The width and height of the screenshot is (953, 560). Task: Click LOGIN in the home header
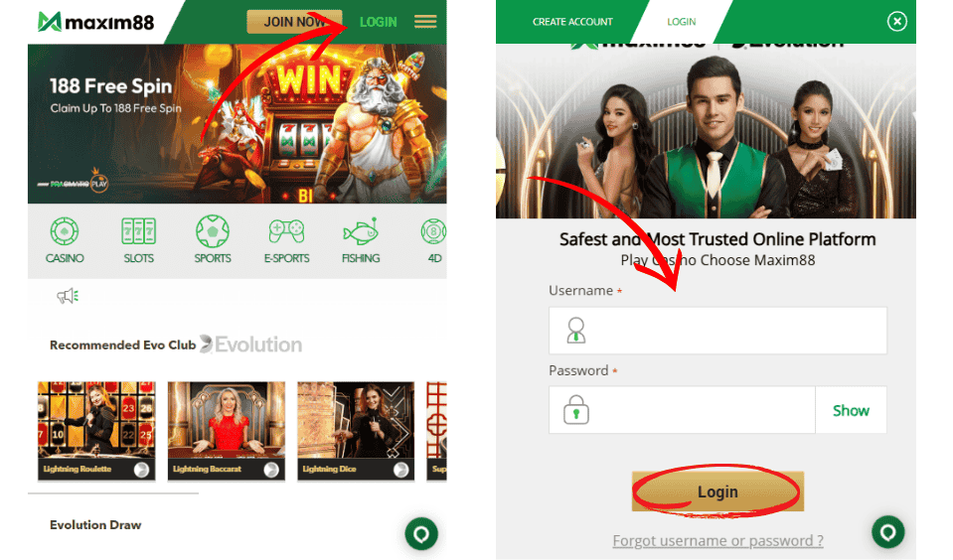tap(378, 22)
